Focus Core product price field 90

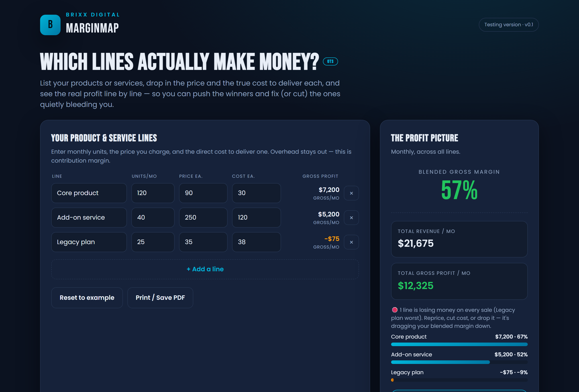click(x=203, y=193)
